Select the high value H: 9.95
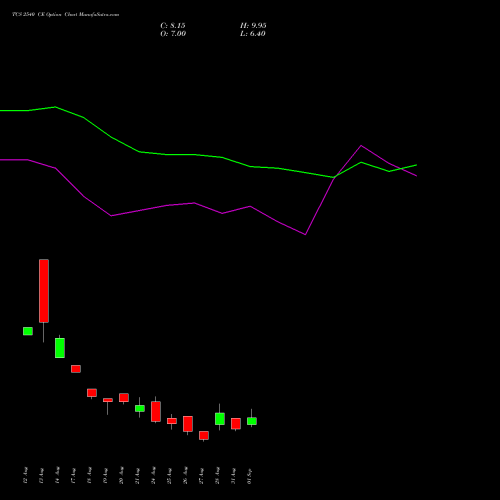The height and width of the screenshot is (500, 500). [x=253, y=26]
